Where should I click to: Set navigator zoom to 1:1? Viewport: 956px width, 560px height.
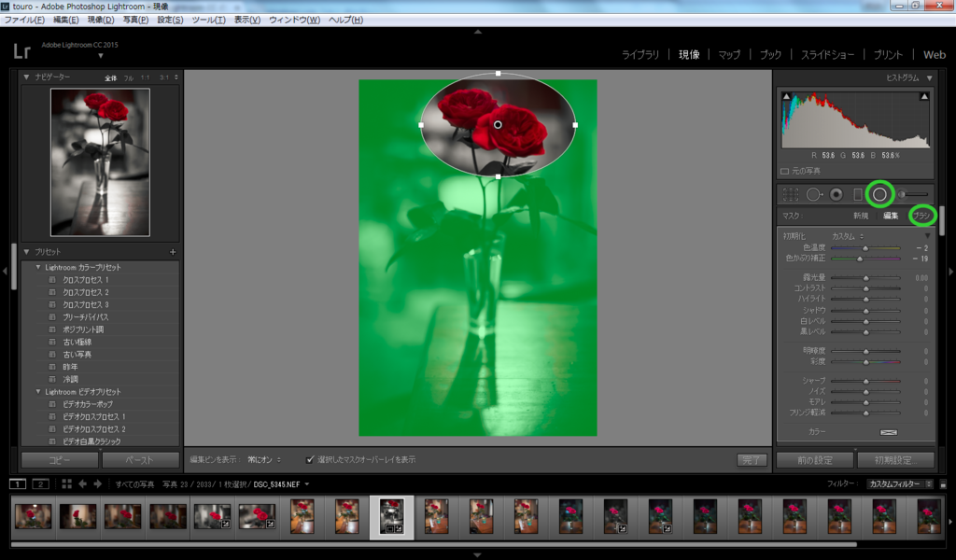(x=145, y=78)
